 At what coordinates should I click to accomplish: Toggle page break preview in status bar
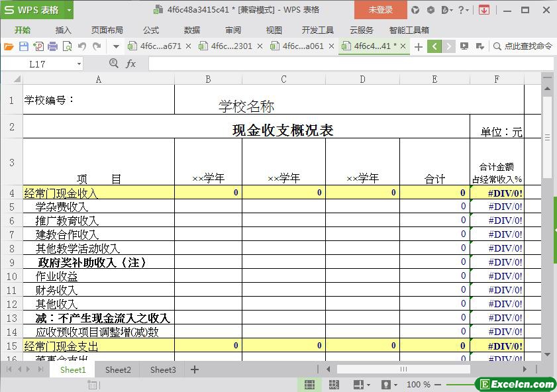(x=333, y=385)
